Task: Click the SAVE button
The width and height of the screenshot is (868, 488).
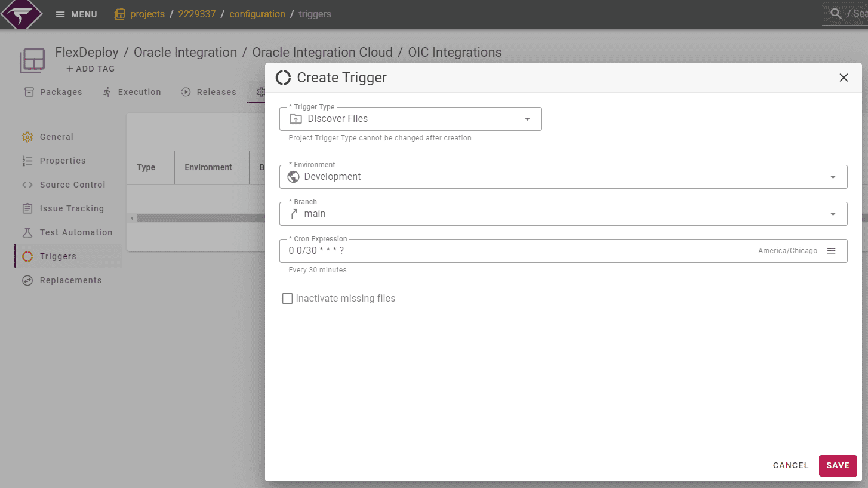Action: [x=838, y=465]
